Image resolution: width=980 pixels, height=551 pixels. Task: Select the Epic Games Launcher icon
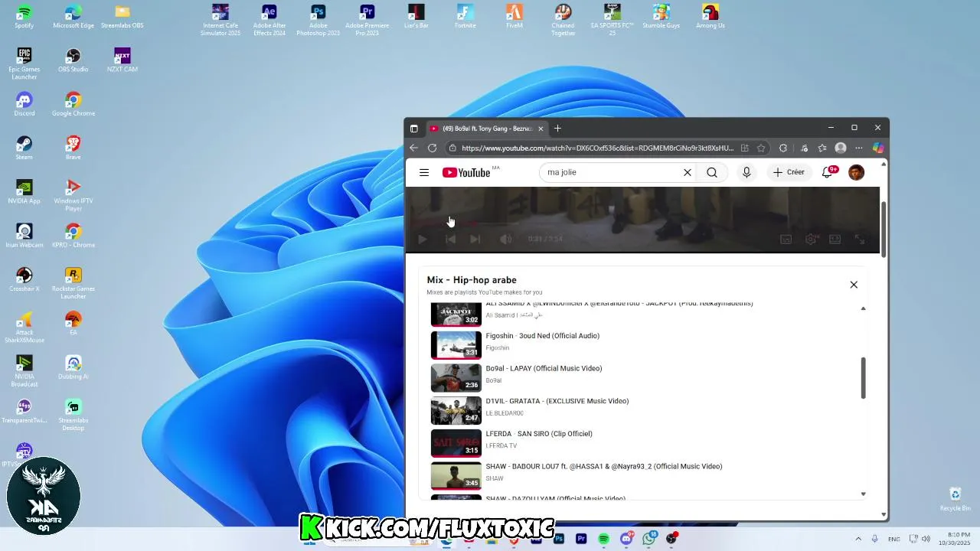click(24, 64)
